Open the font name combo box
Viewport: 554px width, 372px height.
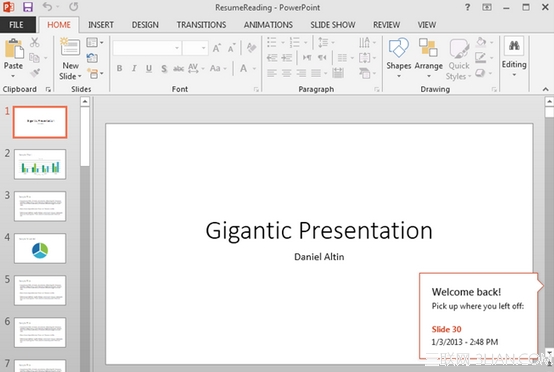click(x=147, y=48)
